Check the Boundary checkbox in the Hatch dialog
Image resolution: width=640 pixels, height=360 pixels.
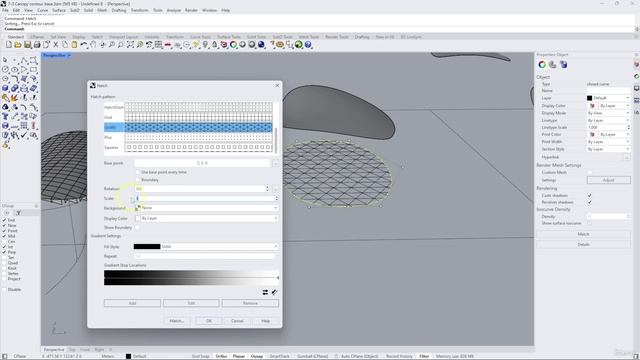point(138,180)
